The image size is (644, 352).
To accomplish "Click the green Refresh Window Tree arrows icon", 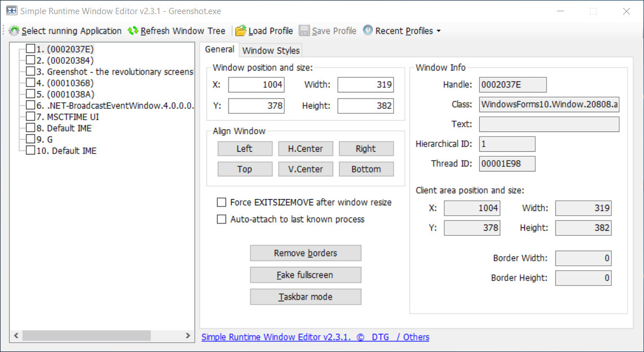I will (133, 30).
